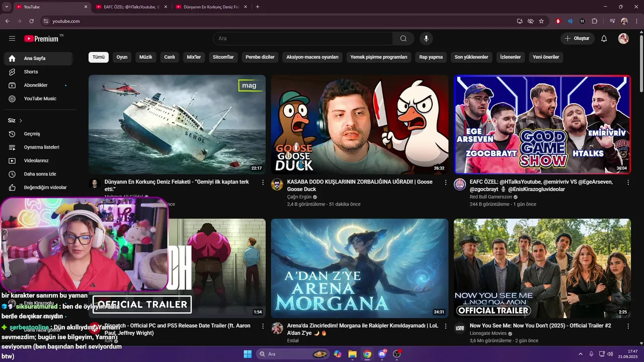Image resolution: width=644 pixels, height=362 pixels.
Task: Open Red Bull Gamerszon channel link
Action: 491,197
